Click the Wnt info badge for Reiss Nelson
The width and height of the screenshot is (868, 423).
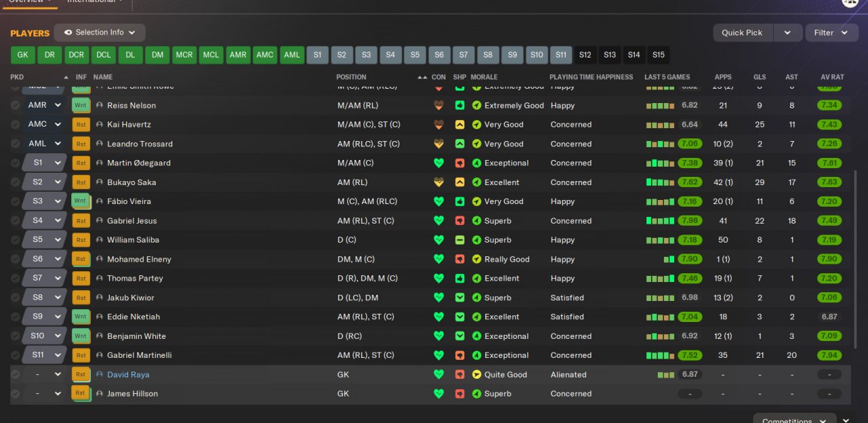click(81, 105)
